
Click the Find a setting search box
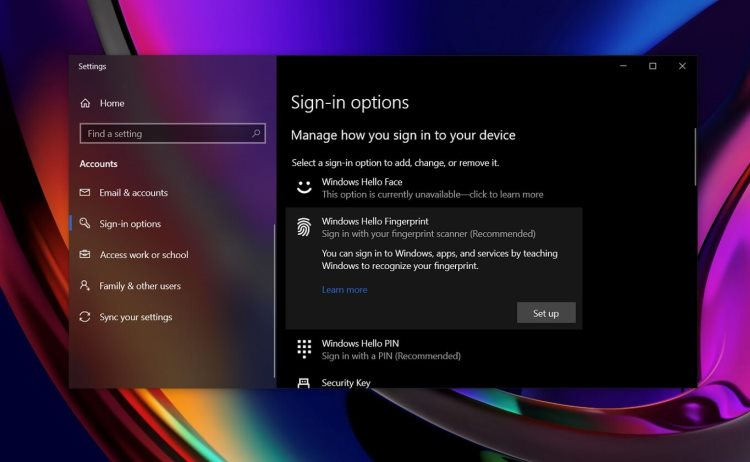173,133
